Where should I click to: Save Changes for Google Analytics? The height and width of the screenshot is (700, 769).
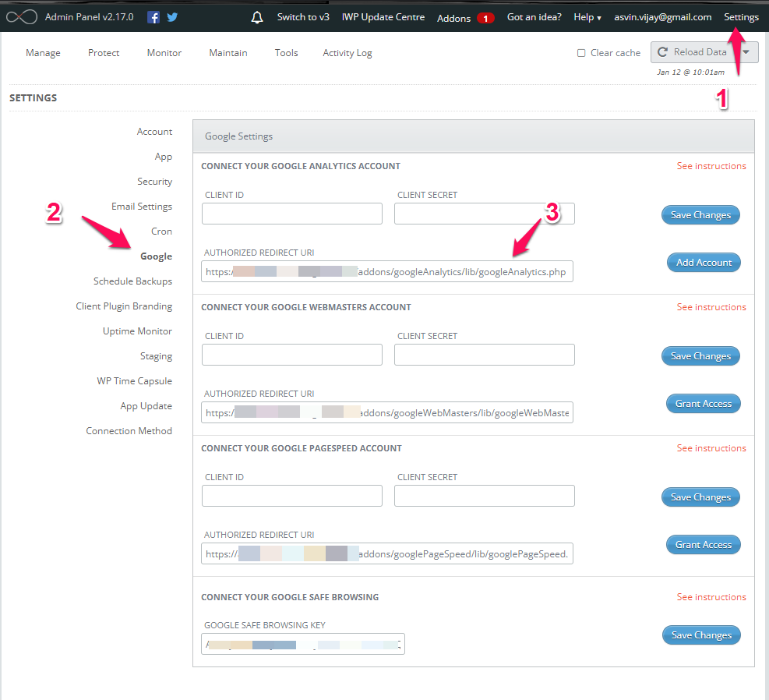coord(700,215)
